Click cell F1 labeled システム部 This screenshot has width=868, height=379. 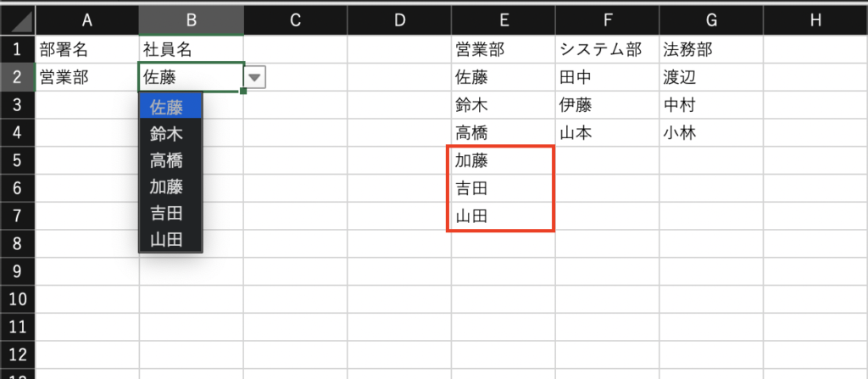click(x=607, y=50)
